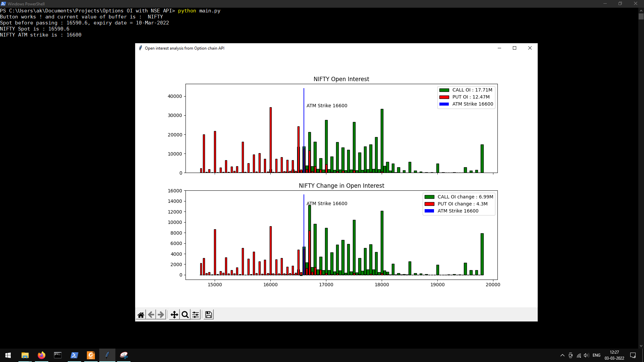Click the ENG language indicator
The width and height of the screenshot is (644, 362).
click(596, 355)
